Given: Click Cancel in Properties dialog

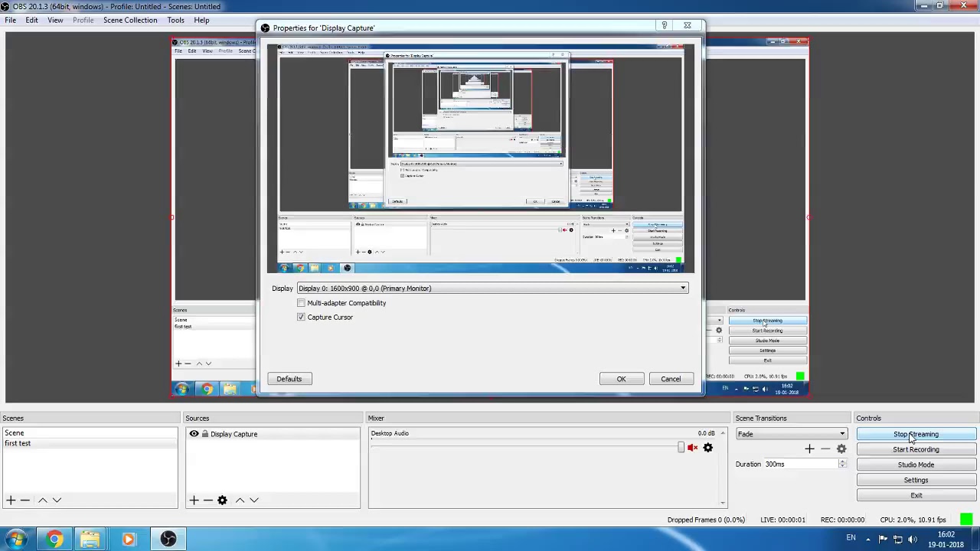Looking at the screenshot, I should tap(671, 379).
